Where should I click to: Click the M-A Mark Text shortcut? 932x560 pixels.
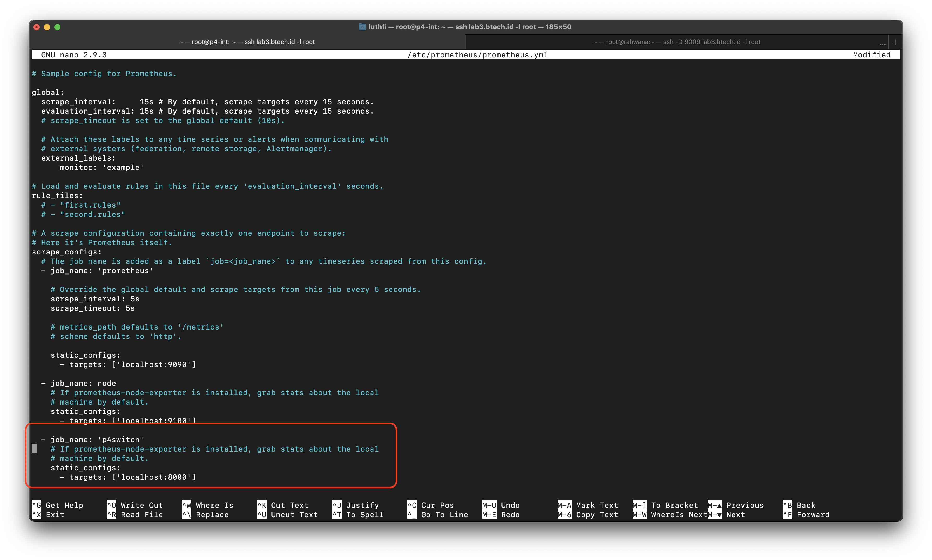pos(588,505)
